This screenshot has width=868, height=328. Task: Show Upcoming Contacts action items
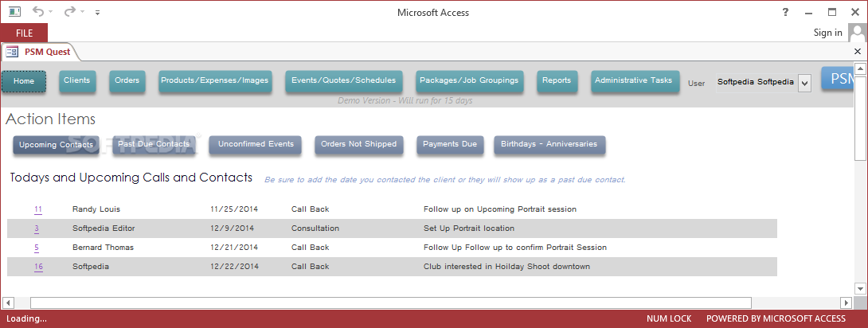pos(56,145)
